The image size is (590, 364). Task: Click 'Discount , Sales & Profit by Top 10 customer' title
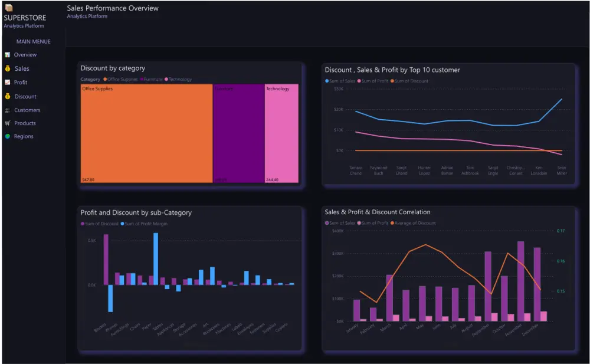pos(392,70)
